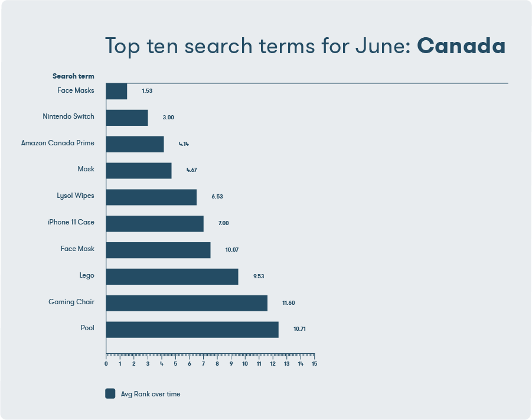Click axis tick label 15
Image resolution: width=532 pixels, height=420 pixels.
[315, 364]
